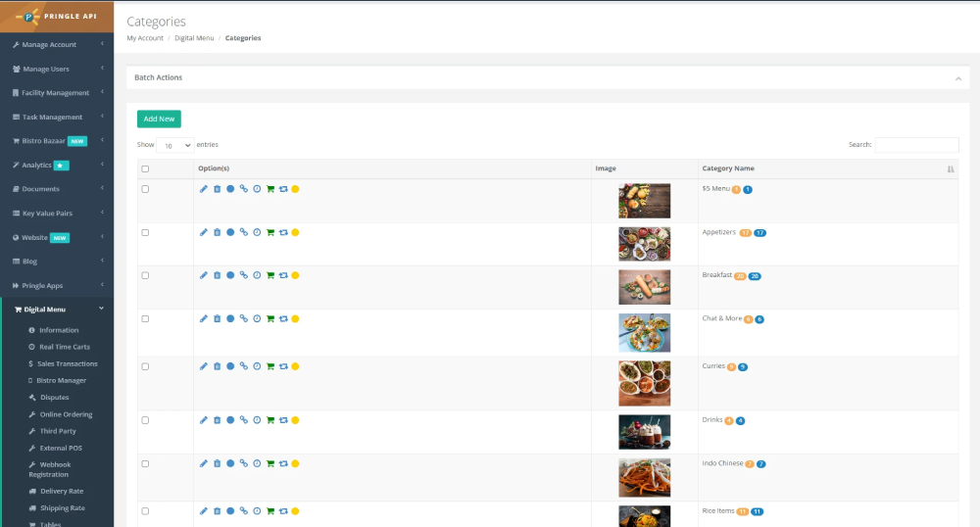Image resolution: width=980 pixels, height=527 pixels.
Task: Toggle the select-all checkbox in table header
Action: point(146,168)
